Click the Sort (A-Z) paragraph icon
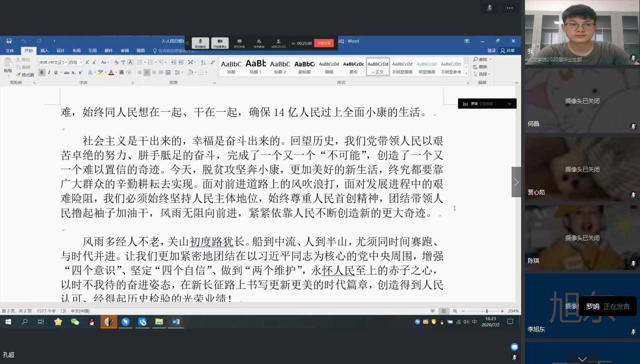 click(202, 62)
